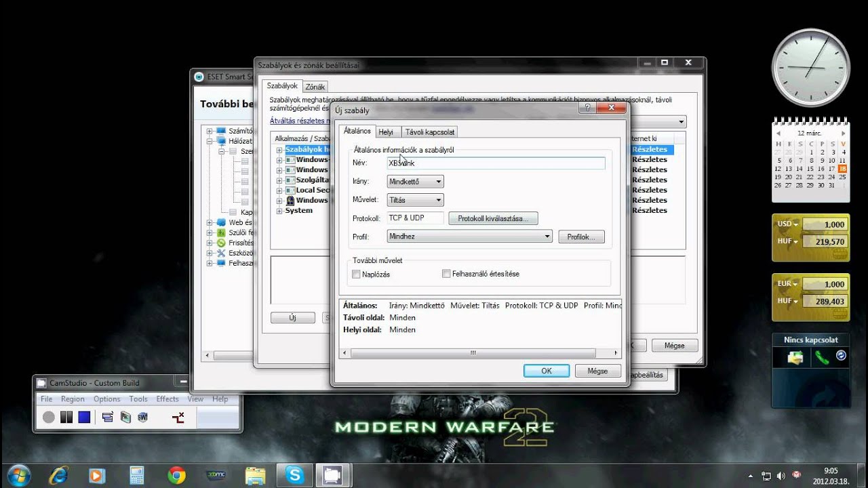
Task: Click the volume speaker tray icon
Action: tap(781, 475)
